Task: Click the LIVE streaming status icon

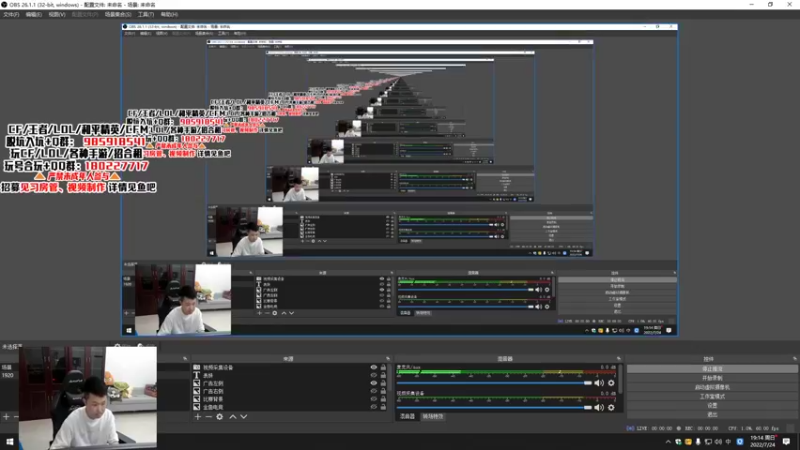Action: pyautogui.click(x=630, y=429)
